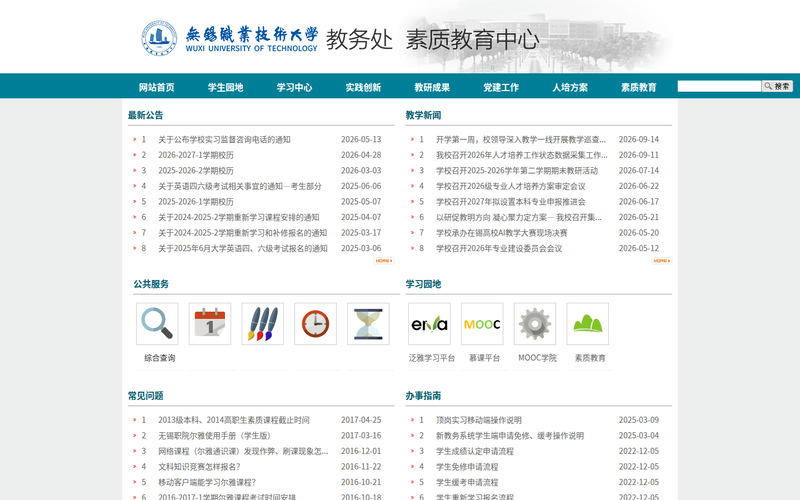Open the 素质教育 navigation menu

639,87
